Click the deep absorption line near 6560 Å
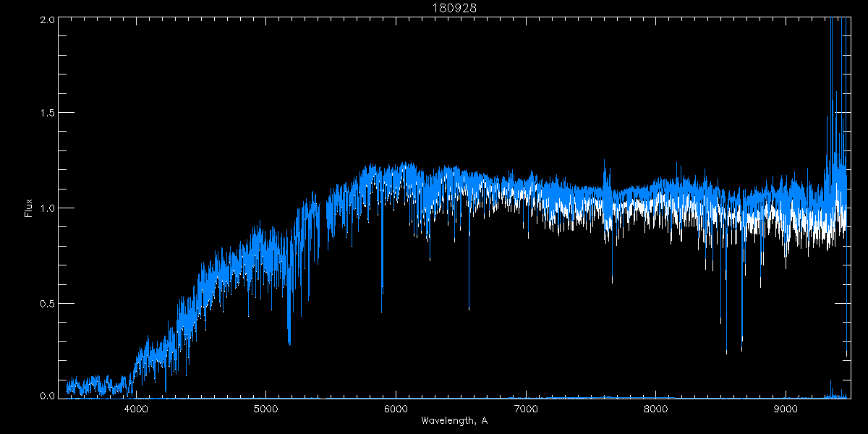 pyautogui.click(x=469, y=306)
